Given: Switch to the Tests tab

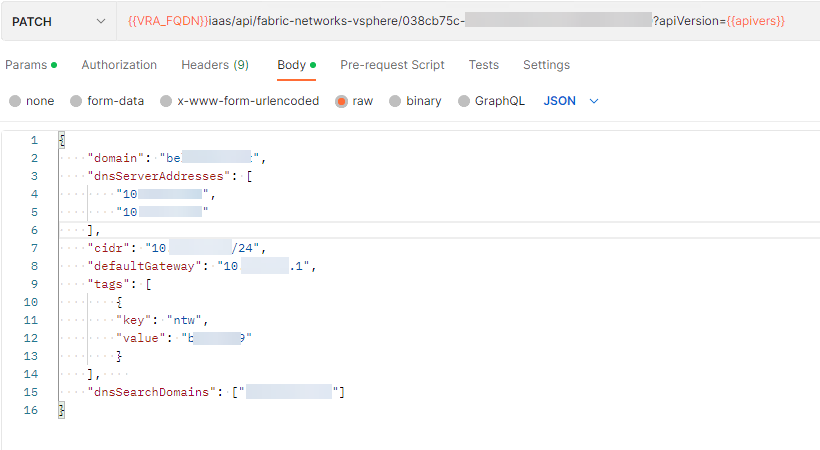Looking at the screenshot, I should click(484, 65).
